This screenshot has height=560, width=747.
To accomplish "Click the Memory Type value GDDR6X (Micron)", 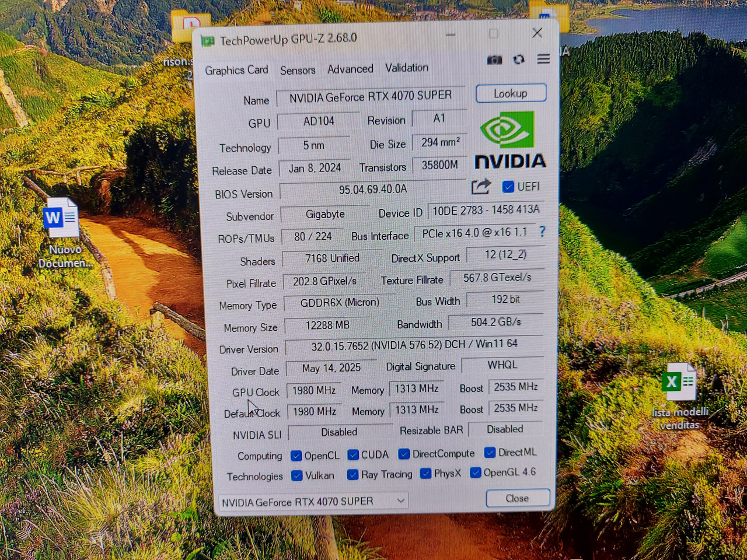I will pos(340,303).
